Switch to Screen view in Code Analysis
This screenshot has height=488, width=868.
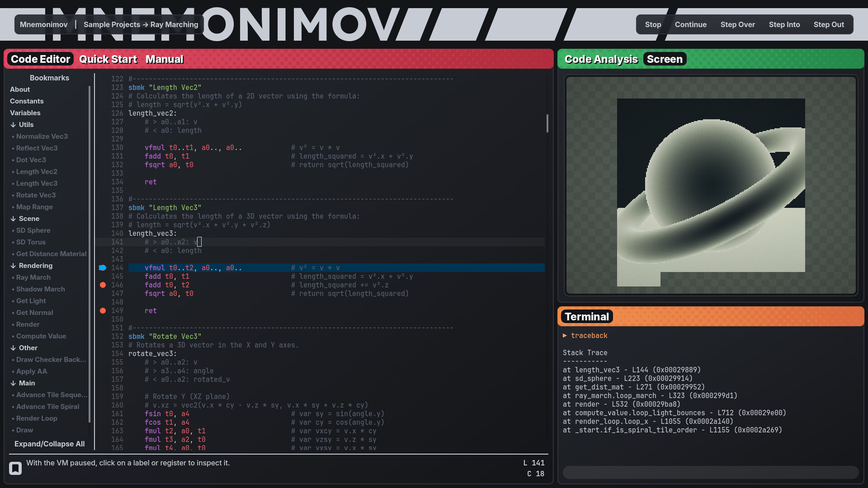pos(664,59)
